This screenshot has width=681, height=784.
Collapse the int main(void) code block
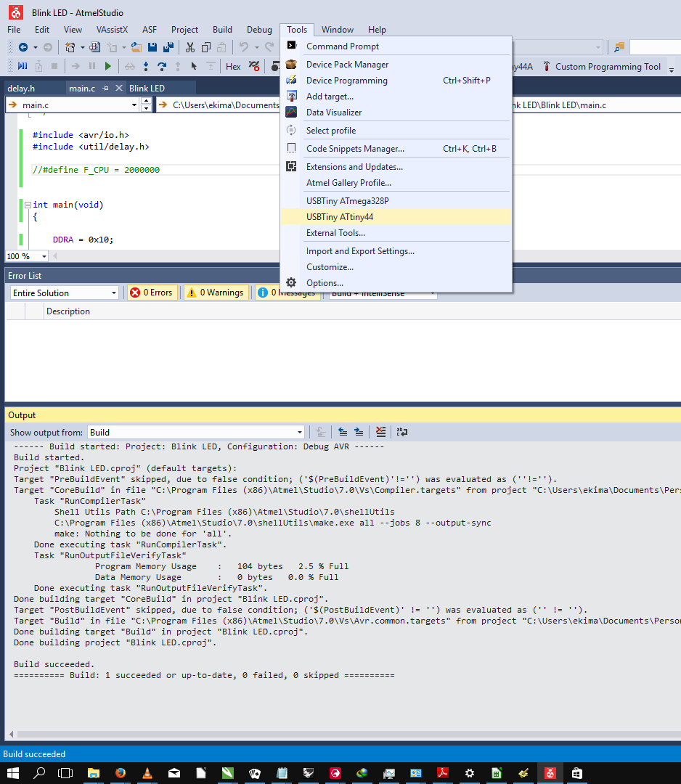click(x=28, y=205)
